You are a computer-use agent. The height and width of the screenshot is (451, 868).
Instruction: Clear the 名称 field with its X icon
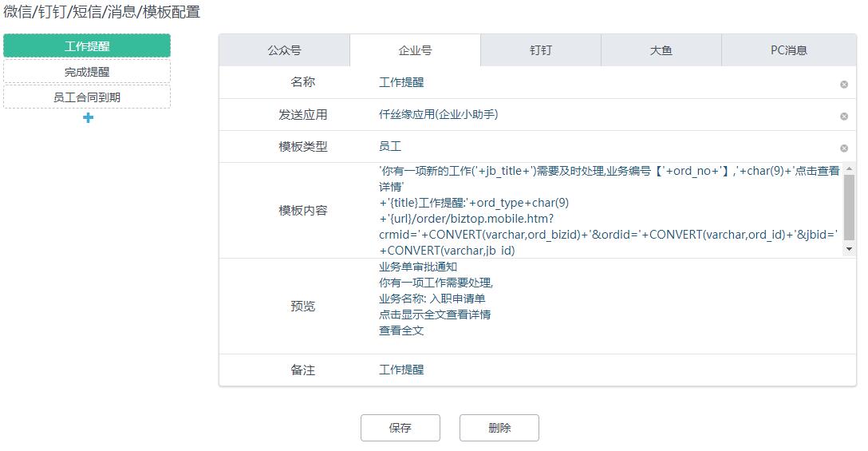[x=844, y=84]
